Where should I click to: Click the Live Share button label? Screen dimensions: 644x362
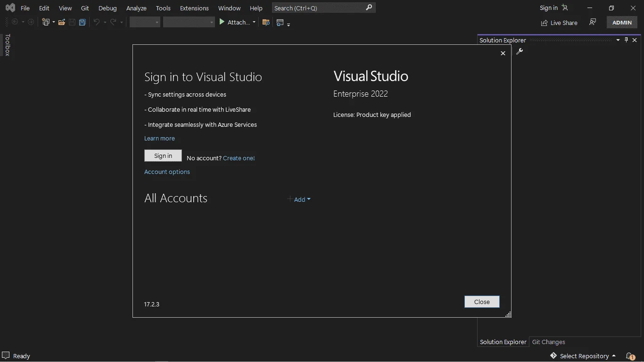[564, 23]
